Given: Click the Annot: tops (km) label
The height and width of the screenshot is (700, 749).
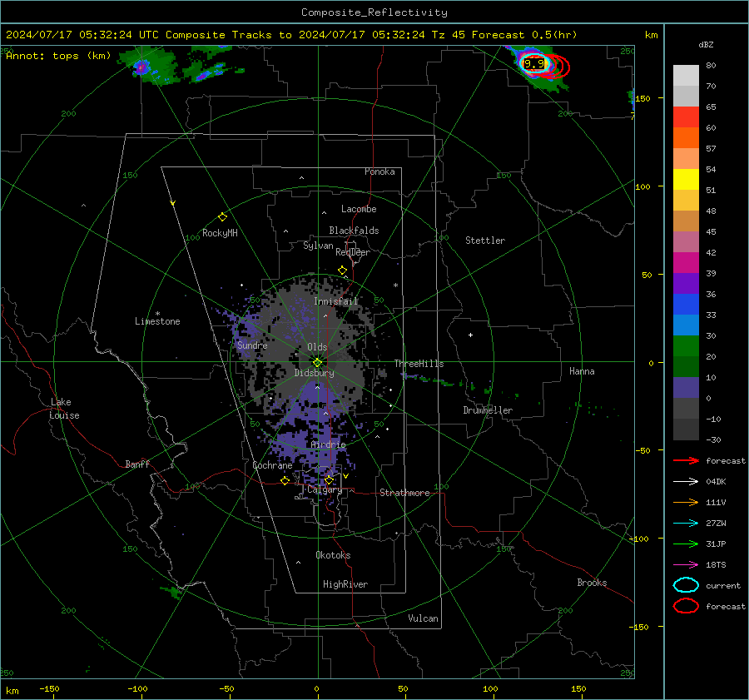Looking at the screenshot, I should [x=58, y=56].
